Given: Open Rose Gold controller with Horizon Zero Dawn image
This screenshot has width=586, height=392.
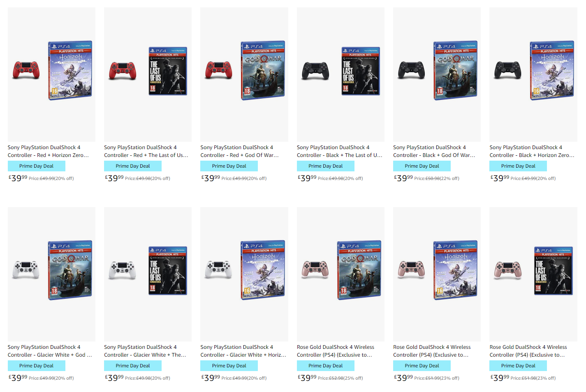Looking at the screenshot, I should click(x=437, y=274).
